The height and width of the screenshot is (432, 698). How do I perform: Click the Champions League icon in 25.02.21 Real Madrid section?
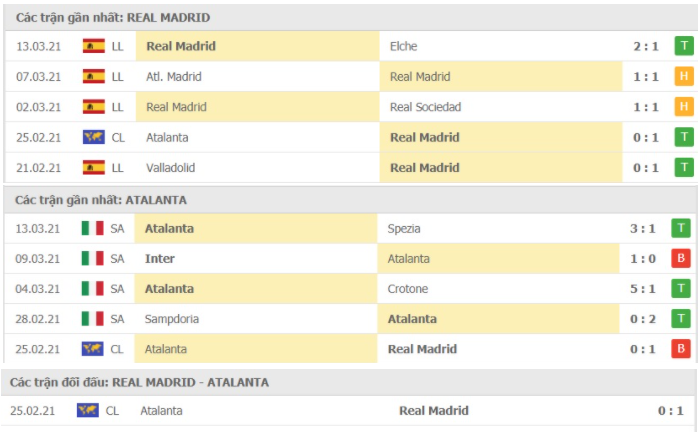tap(94, 137)
